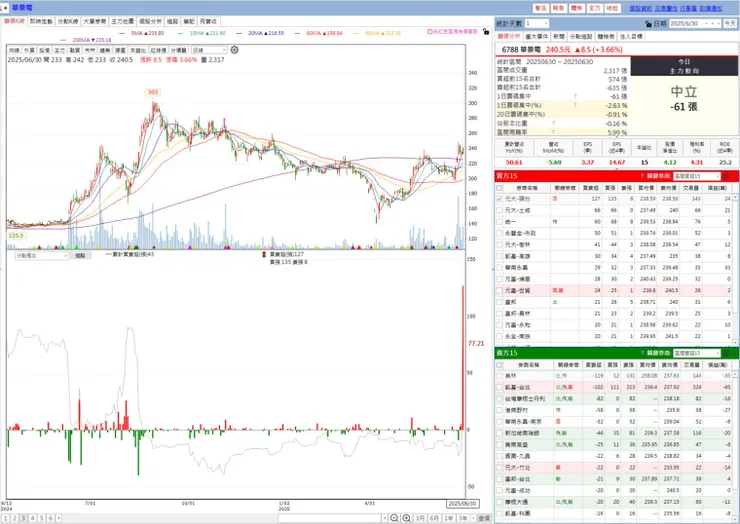
Task: Zoom out the chart with minus magnifier
Action: coord(395,518)
